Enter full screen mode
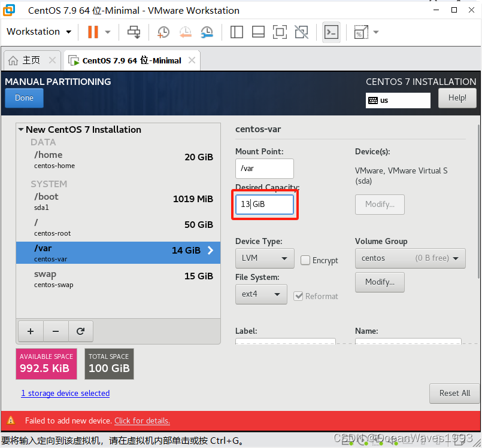Image resolution: width=482 pixels, height=448 pixels. point(280,32)
